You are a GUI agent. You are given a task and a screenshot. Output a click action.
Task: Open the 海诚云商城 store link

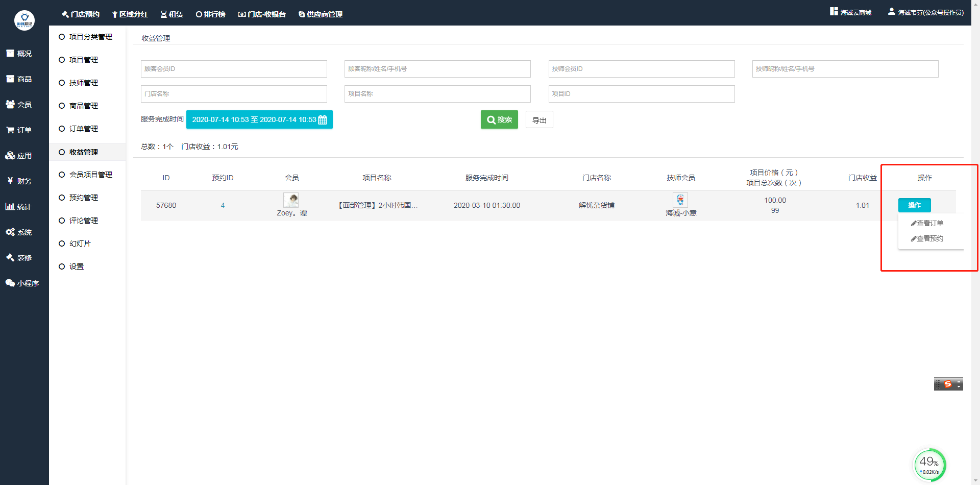coord(851,12)
